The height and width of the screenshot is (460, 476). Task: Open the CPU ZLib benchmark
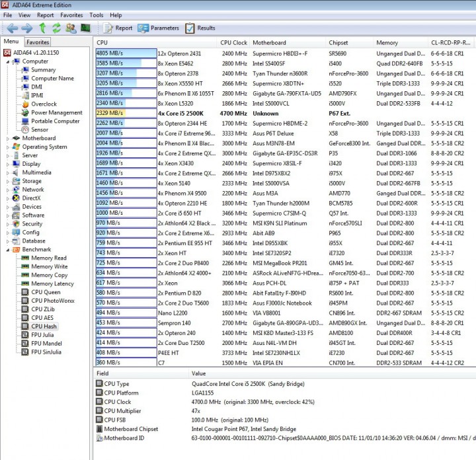pos(43,309)
